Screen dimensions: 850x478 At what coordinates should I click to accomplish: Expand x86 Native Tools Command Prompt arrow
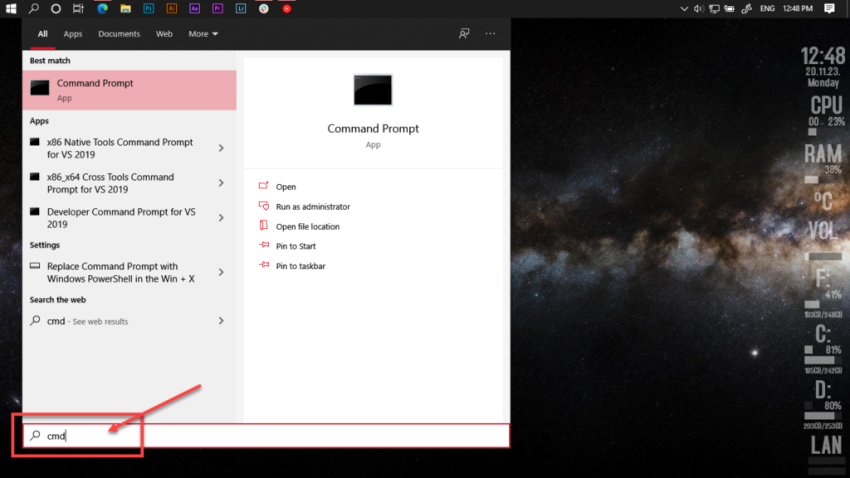coord(221,148)
